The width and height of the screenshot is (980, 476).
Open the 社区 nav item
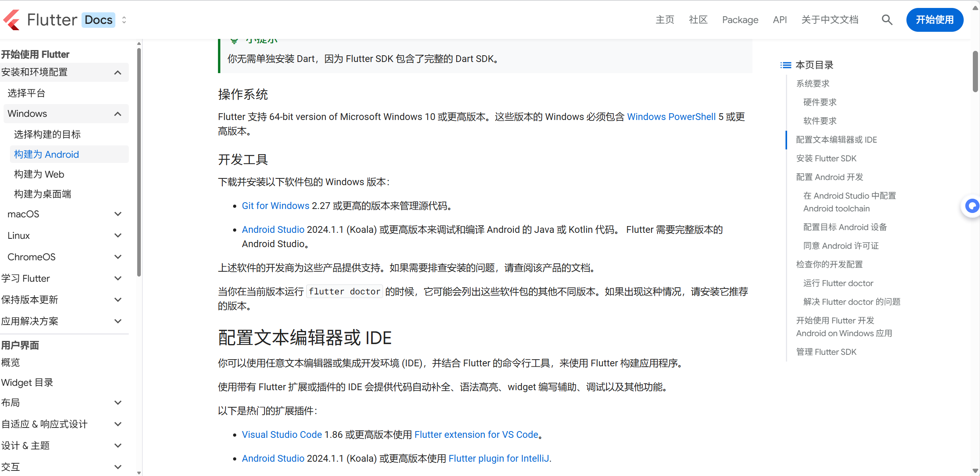pos(698,20)
